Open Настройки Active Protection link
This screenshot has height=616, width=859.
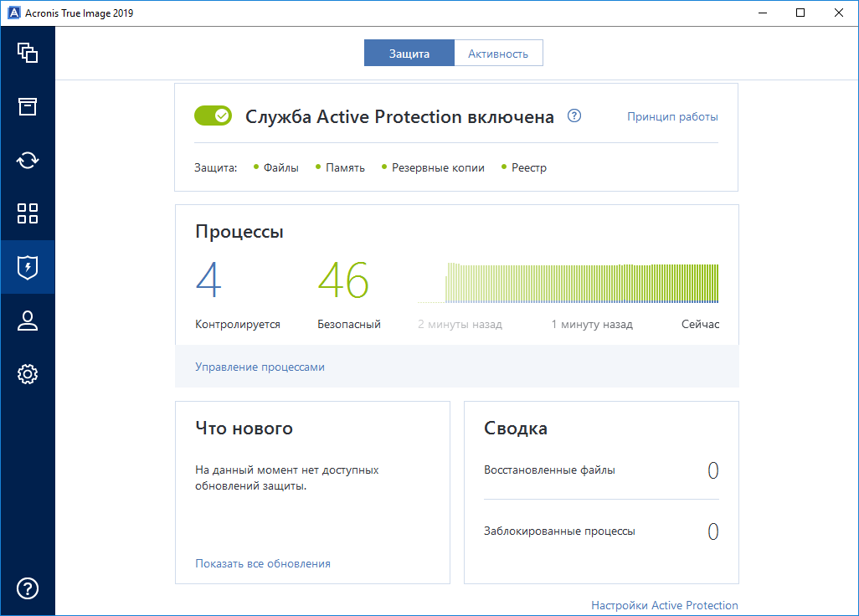click(x=665, y=605)
